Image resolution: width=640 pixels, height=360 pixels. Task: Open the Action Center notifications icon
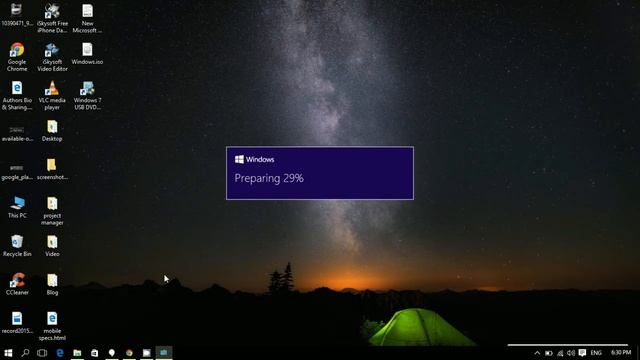tap(582, 353)
